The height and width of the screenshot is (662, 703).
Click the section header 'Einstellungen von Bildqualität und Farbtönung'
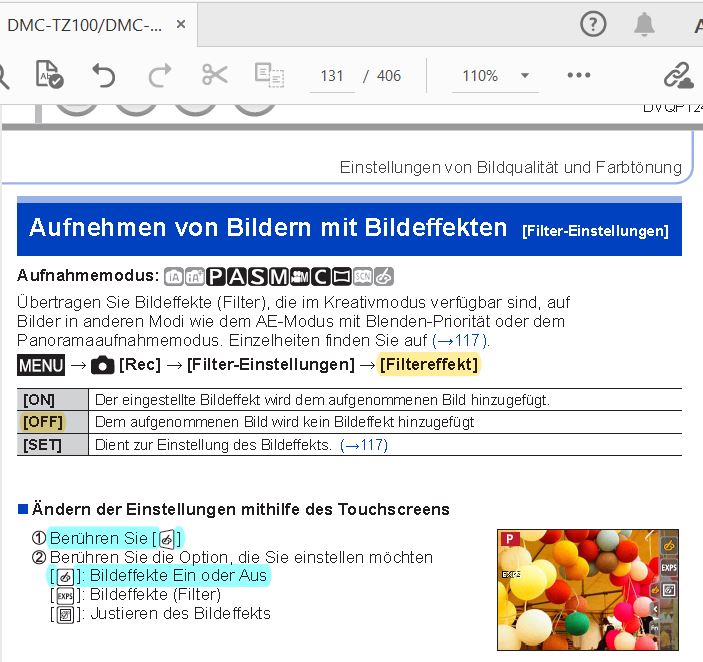(x=511, y=167)
